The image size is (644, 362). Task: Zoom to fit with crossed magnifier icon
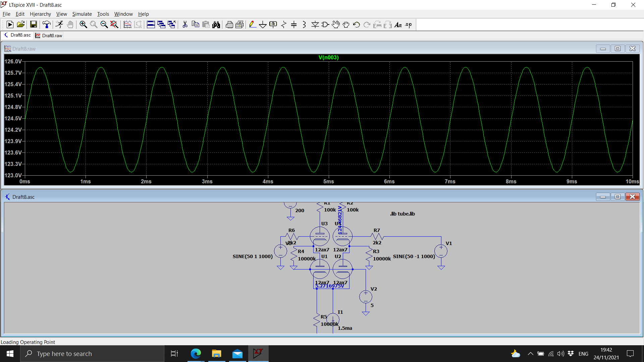tap(114, 24)
